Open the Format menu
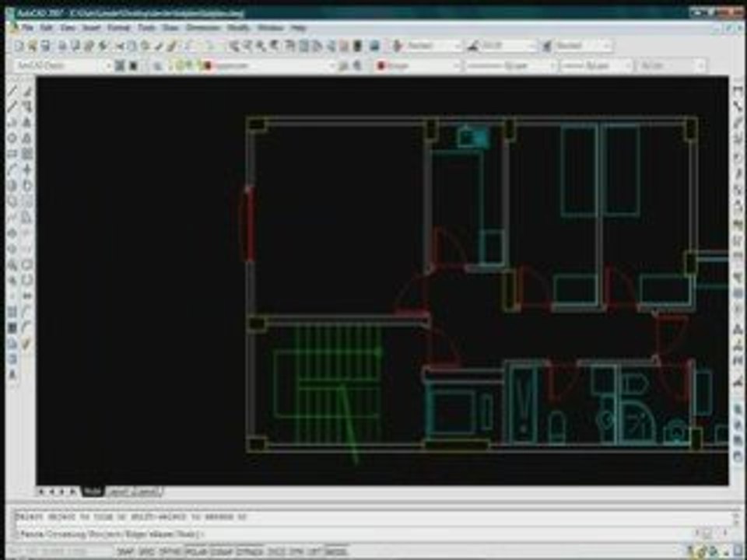The height and width of the screenshot is (560, 747). click(x=118, y=28)
